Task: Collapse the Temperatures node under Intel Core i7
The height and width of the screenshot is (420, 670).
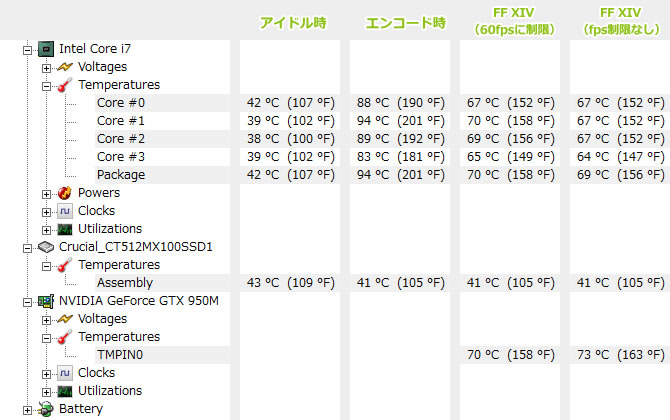Action: [46, 86]
